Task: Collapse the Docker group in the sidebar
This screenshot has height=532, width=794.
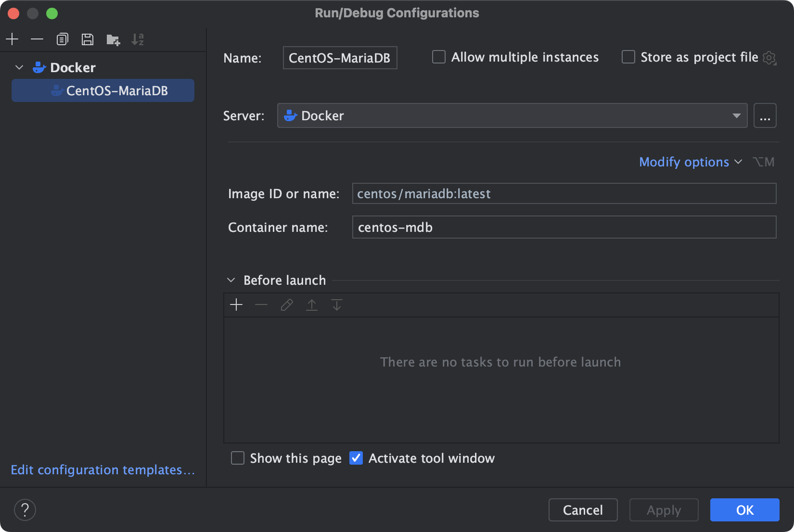Action: (19, 67)
